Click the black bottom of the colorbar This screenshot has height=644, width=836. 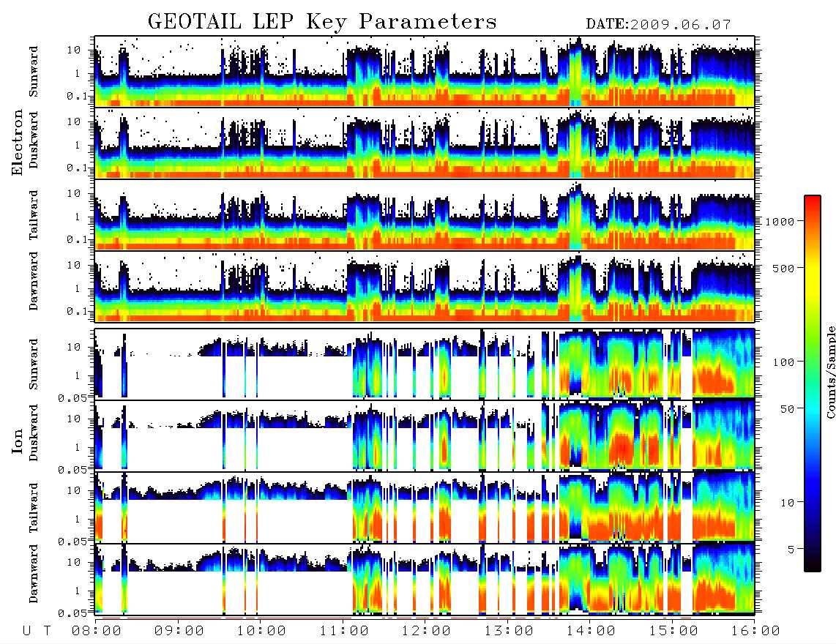pyautogui.click(x=813, y=563)
